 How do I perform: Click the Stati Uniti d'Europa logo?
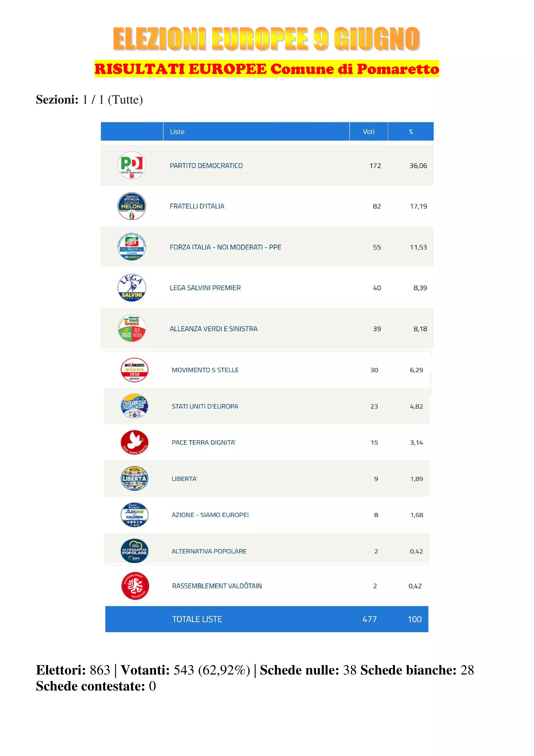point(134,406)
